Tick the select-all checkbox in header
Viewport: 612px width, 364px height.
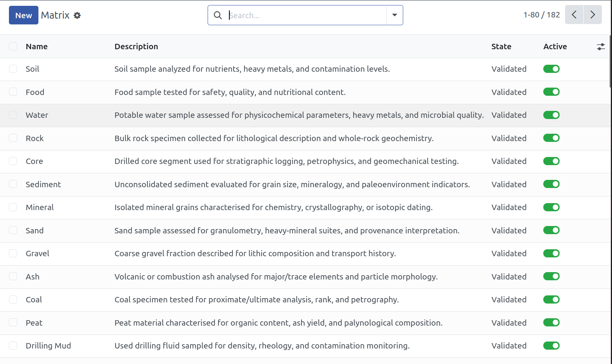[x=13, y=47]
